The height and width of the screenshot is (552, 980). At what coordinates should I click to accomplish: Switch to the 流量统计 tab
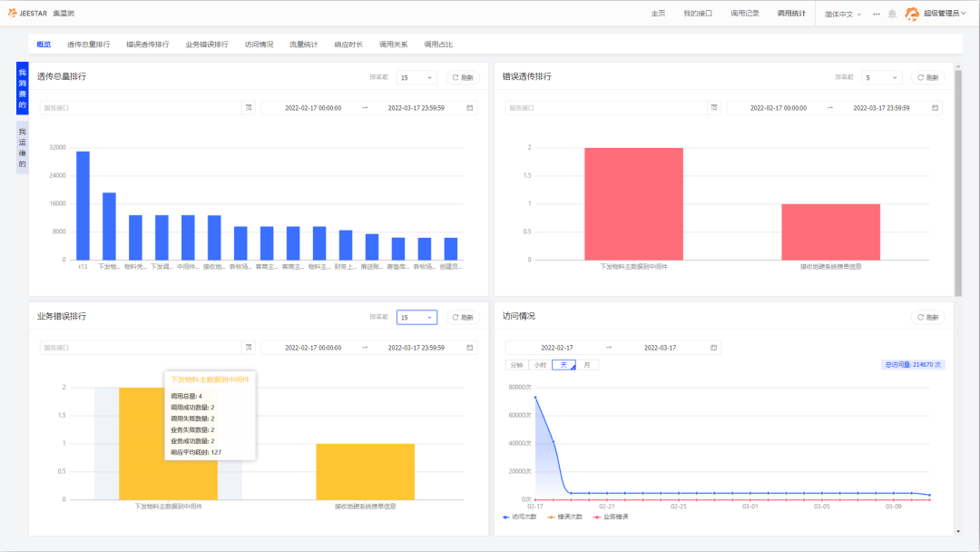(x=303, y=44)
